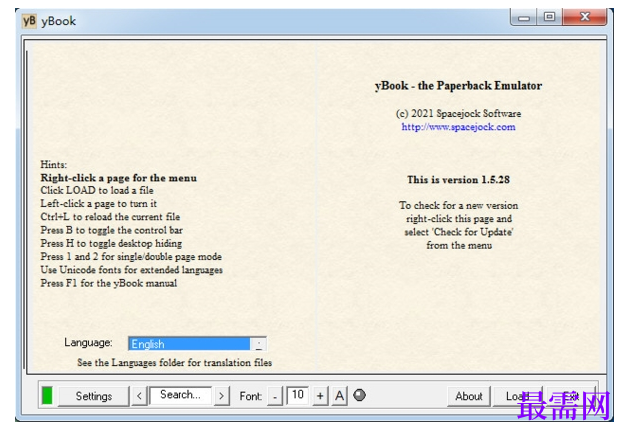Viewport: 629px width, 437px height.
Task: Click 'See the Languages folder' note
Action: (174, 363)
